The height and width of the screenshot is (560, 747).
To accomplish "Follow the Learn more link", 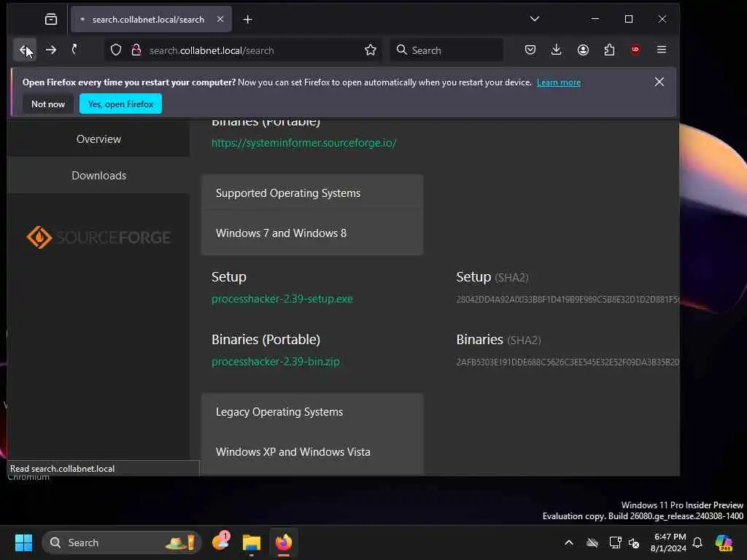I will pos(558,82).
